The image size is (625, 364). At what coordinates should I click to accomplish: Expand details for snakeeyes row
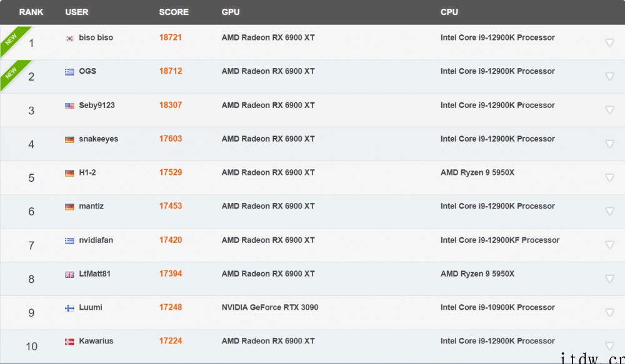tap(609, 144)
